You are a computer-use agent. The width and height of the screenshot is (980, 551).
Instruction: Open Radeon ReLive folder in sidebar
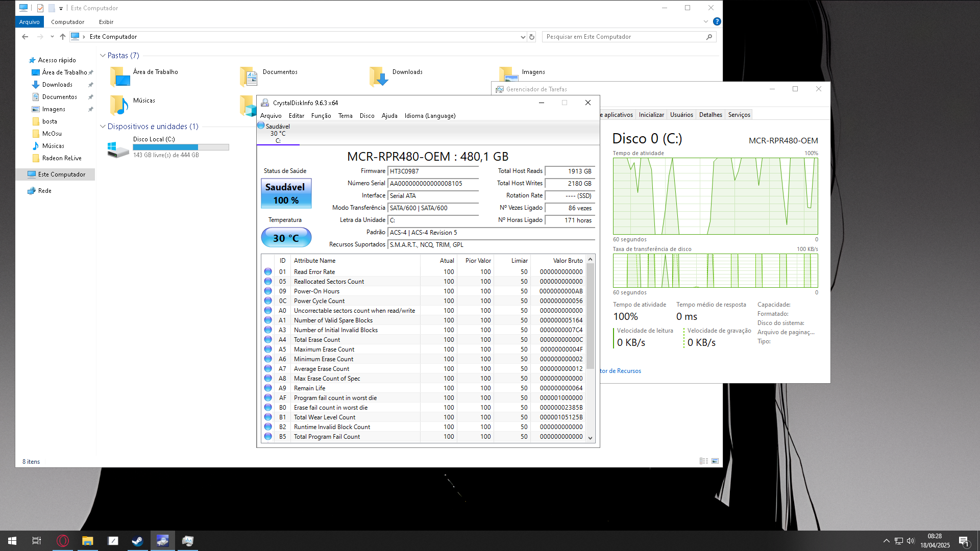point(62,158)
